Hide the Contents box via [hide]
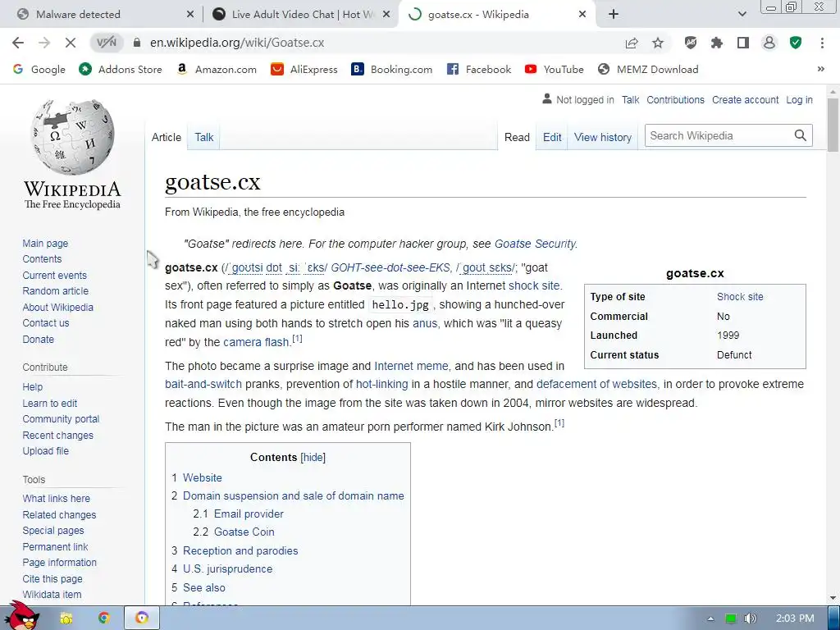The image size is (840, 630). (313, 457)
